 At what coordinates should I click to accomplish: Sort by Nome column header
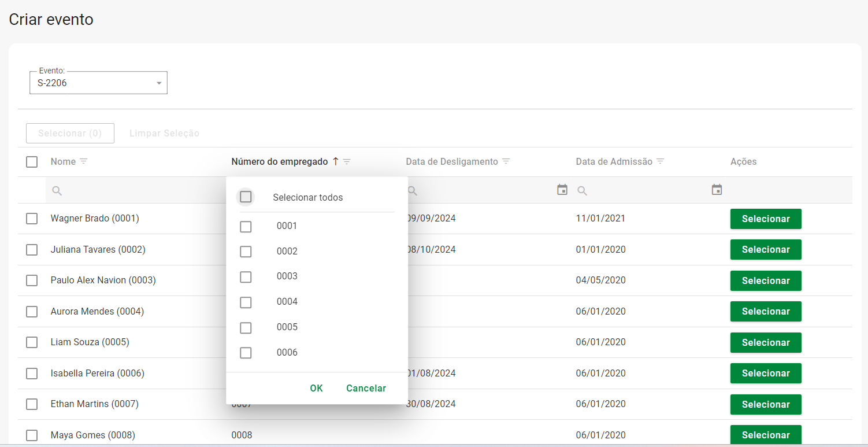coord(63,161)
